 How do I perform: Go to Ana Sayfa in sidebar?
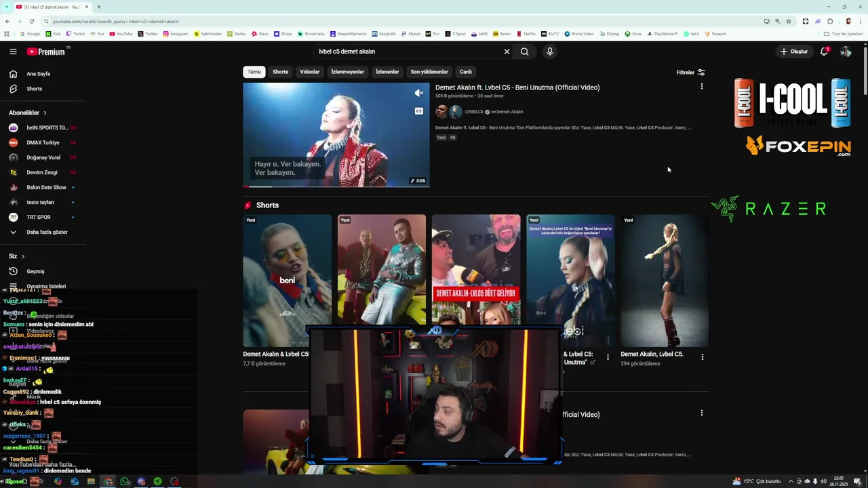coord(38,74)
